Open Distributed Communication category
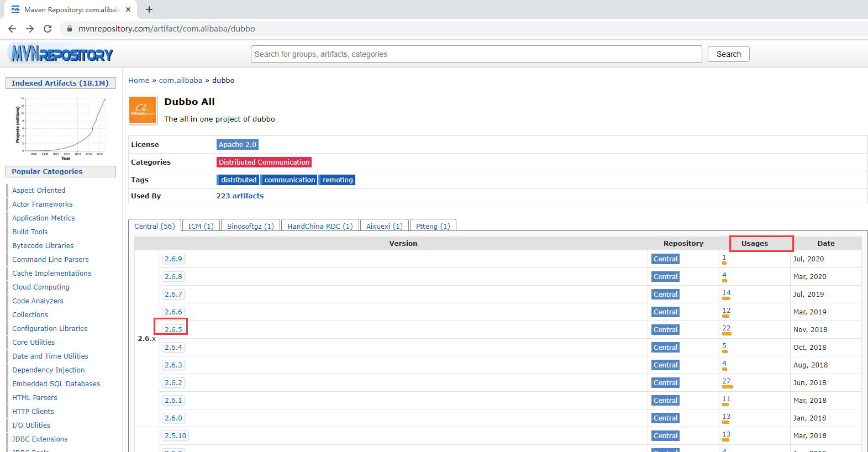 [264, 162]
